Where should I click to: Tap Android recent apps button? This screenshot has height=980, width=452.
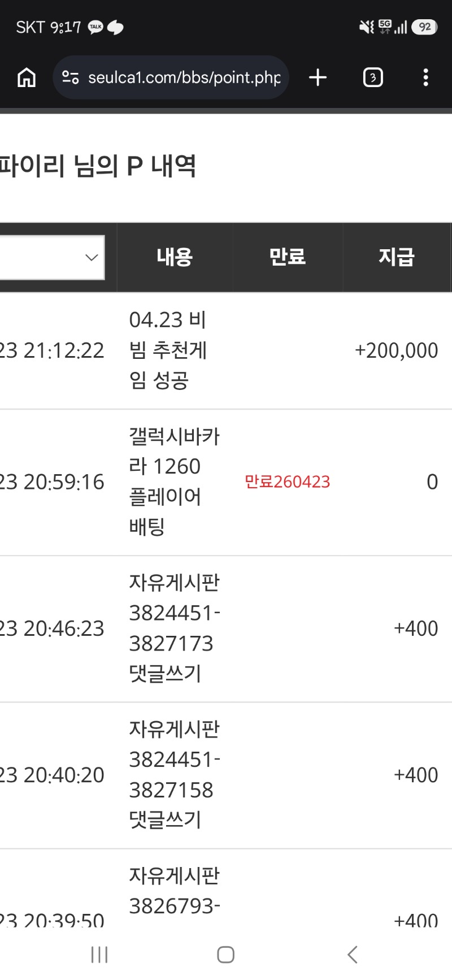tap(99, 955)
